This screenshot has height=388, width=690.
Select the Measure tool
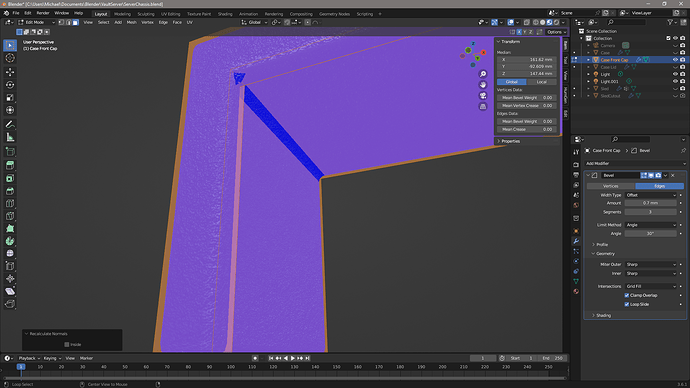coord(10,138)
